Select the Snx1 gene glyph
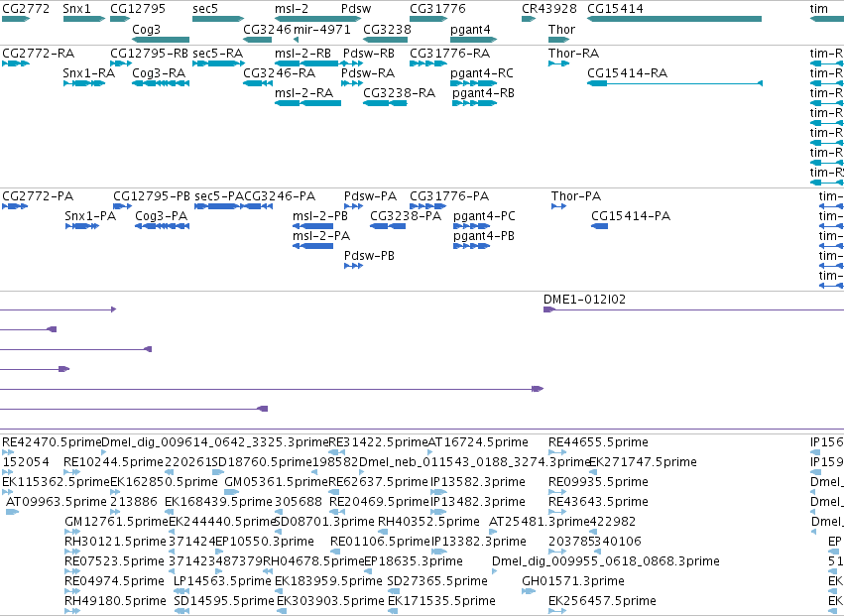The height and width of the screenshot is (616, 844). coord(84,19)
